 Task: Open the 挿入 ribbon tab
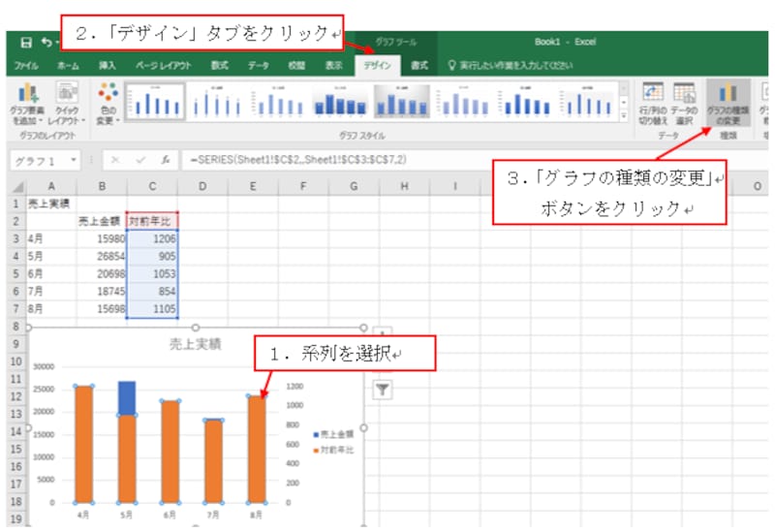[x=108, y=65]
